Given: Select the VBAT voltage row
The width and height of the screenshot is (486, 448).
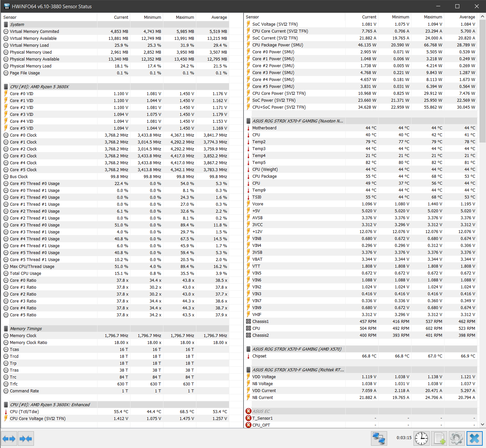Looking at the screenshot, I should point(361,259).
